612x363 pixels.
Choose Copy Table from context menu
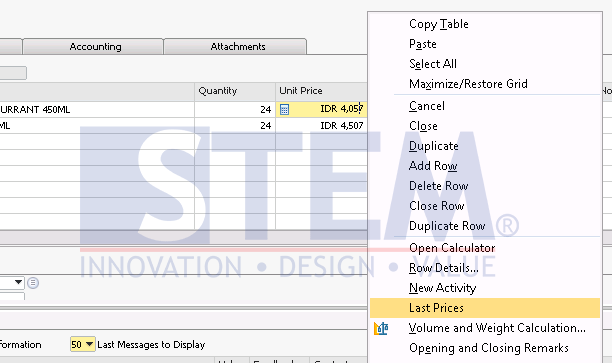(x=484, y=24)
